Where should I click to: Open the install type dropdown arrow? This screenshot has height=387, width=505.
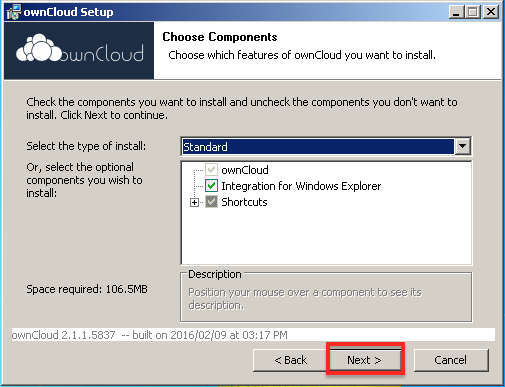462,146
